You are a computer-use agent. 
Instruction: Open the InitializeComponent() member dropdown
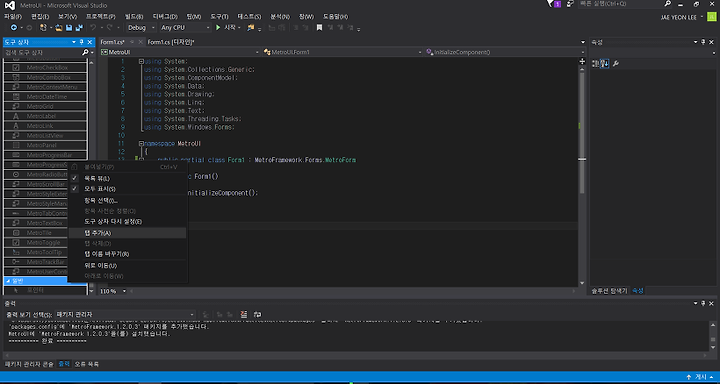(506, 52)
